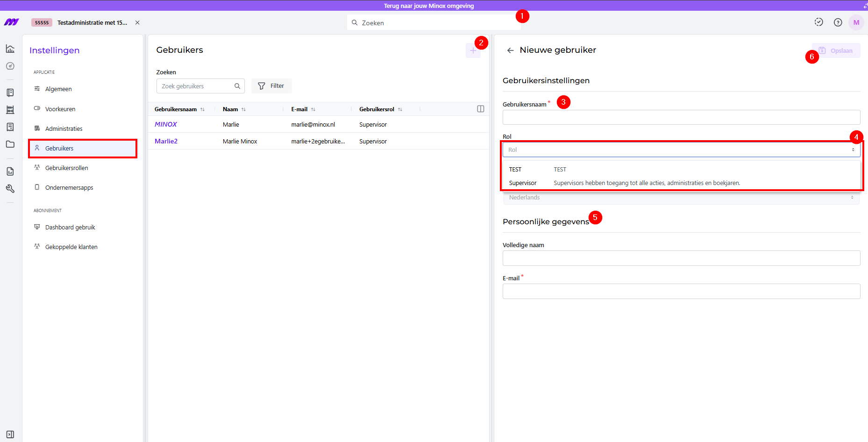
Task: Click the Zoek gebruikers search field
Action: coord(200,86)
